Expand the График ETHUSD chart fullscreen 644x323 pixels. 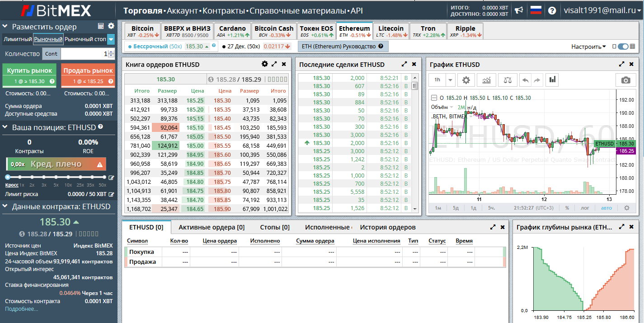[x=622, y=64]
